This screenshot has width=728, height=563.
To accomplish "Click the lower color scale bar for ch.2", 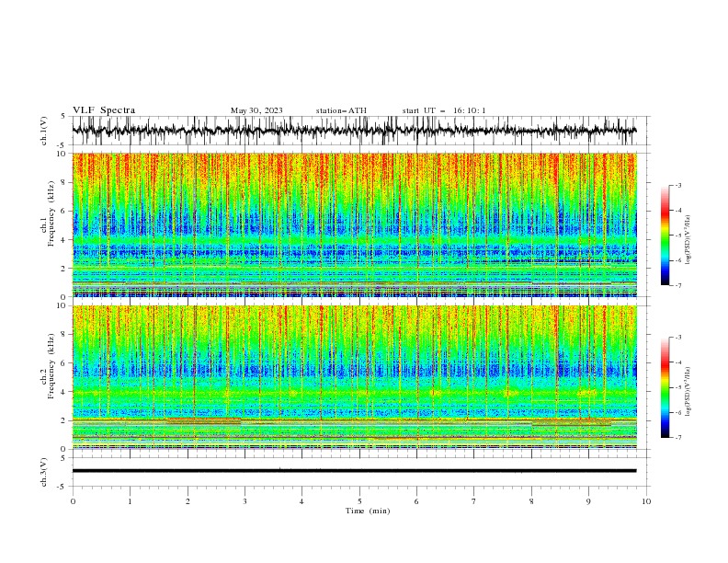I will pos(665,387).
